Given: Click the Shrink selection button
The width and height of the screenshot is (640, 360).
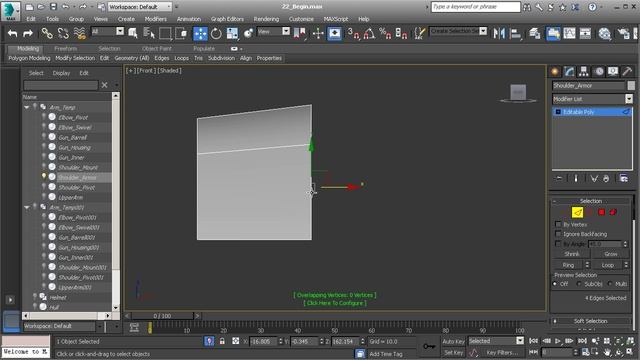Looking at the screenshot, I should coord(571,254).
